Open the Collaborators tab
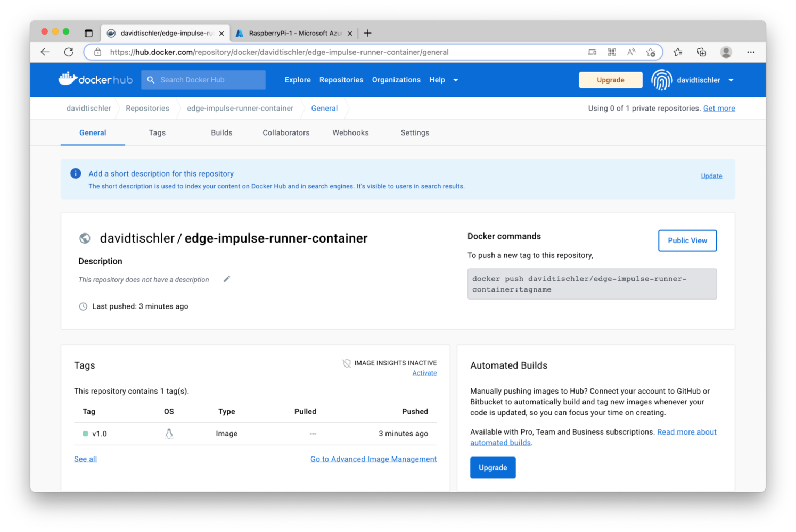Image resolution: width=796 pixels, height=532 pixels. click(286, 133)
